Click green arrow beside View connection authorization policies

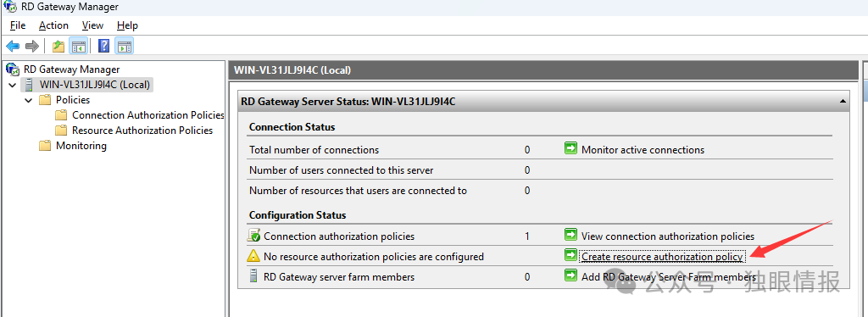pyautogui.click(x=570, y=236)
